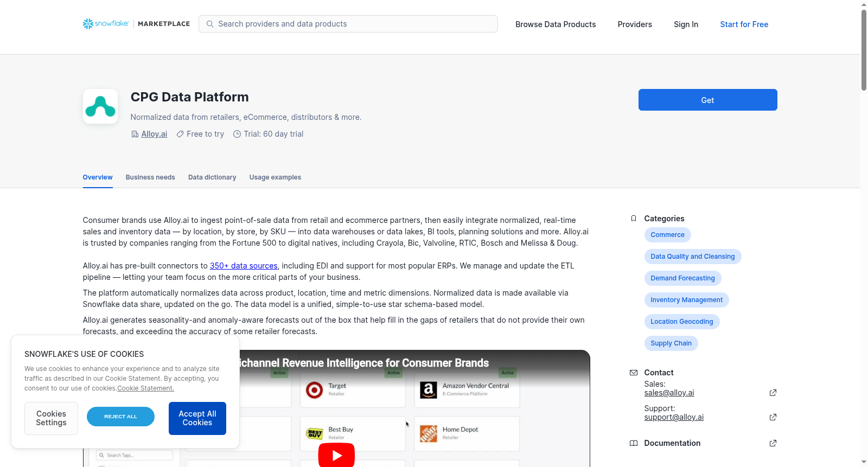Click the search magnifier icon
Image resolution: width=868 pixels, height=467 pixels.
click(x=210, y=24)
